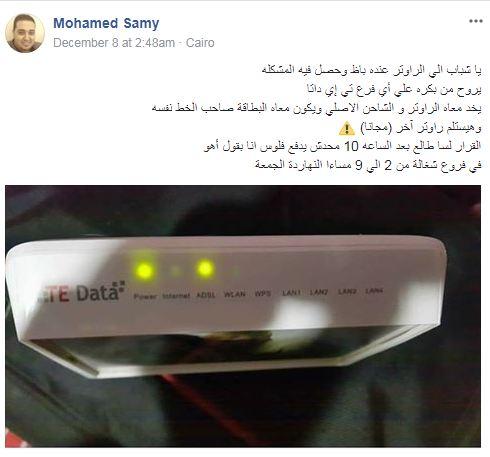This screenshot has width=490, height=457.
Task: Click Mohamed Samy's profile picture
Action: (x=25, y=33)
